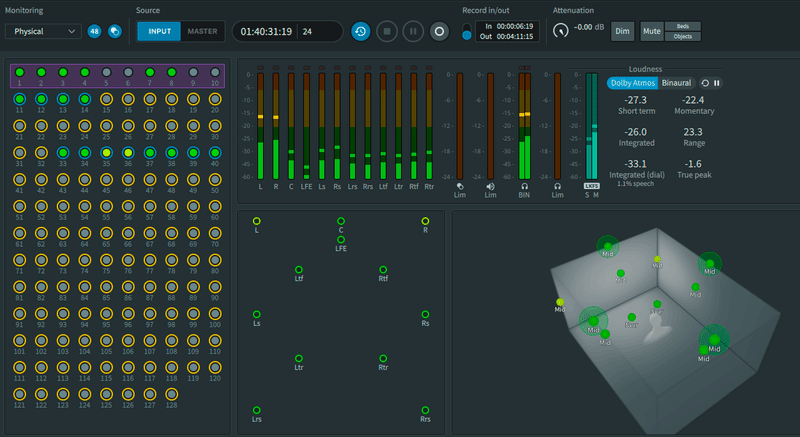Click the speaker Lim meter icon
This screenshot has width=800, height=437.
point(490,187)
